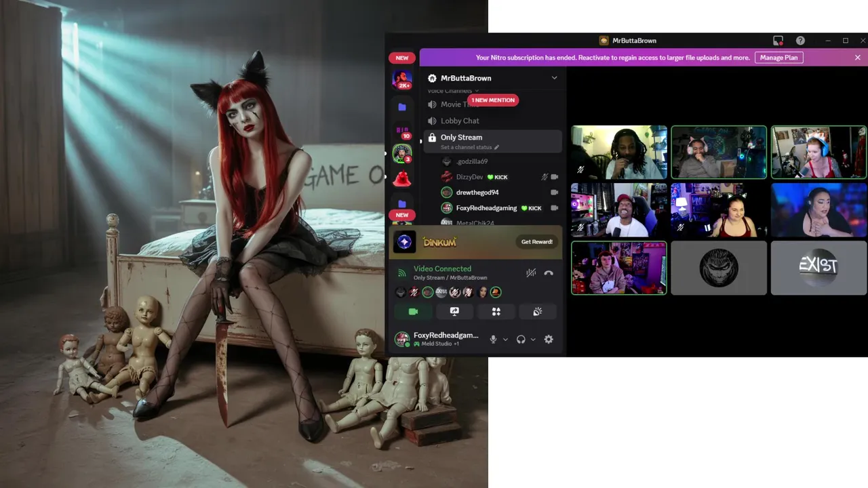Open the server icon with the 10 badge
The width and height of the screenshot is (868, 488).
402,131
